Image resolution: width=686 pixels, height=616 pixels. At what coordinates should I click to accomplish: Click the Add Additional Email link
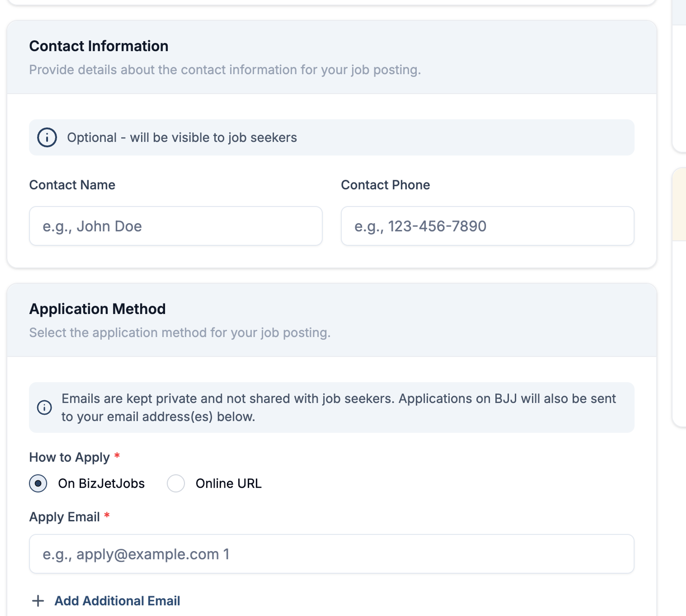[x=117, y=601]
